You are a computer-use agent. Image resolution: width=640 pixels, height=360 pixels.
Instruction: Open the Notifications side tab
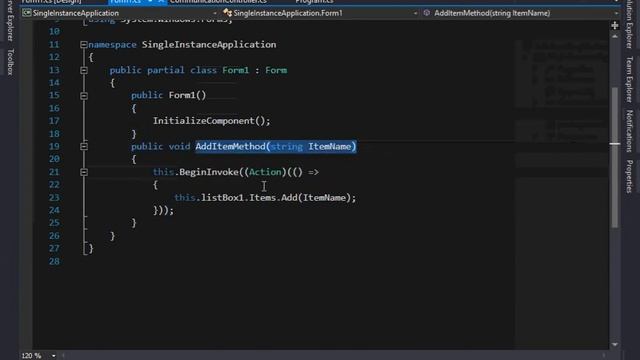click(x=629, y=131)
